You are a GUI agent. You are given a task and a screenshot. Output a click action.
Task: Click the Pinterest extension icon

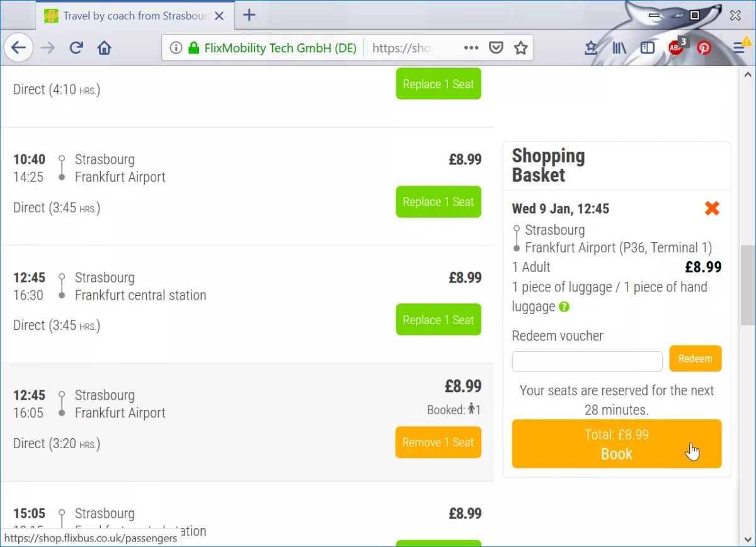point(704,48)
